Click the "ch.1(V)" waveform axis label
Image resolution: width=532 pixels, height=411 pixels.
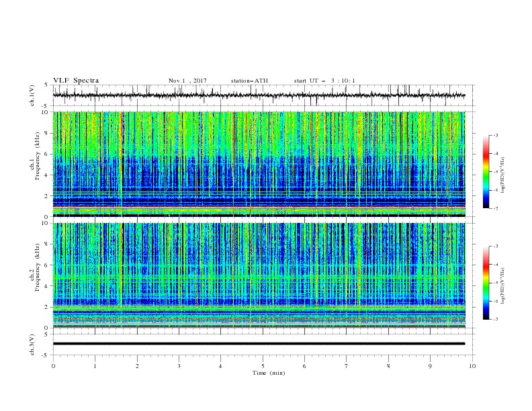coord(32,95)
